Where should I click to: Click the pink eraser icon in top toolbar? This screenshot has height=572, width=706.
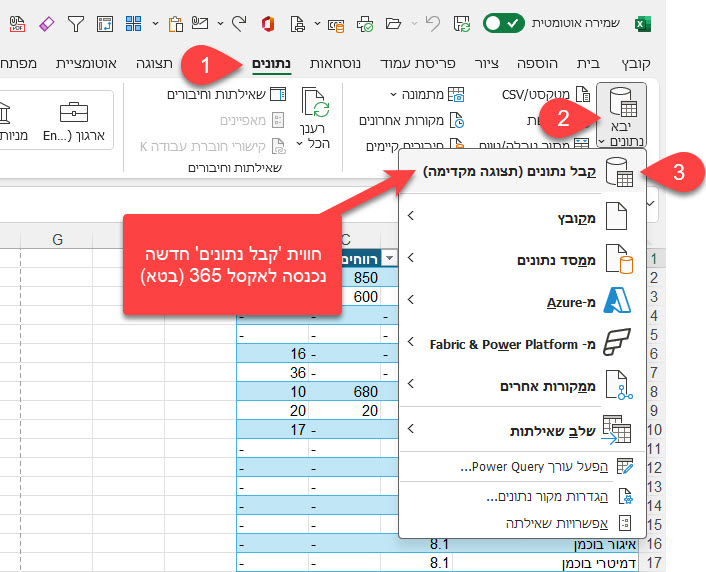point(46,22)
